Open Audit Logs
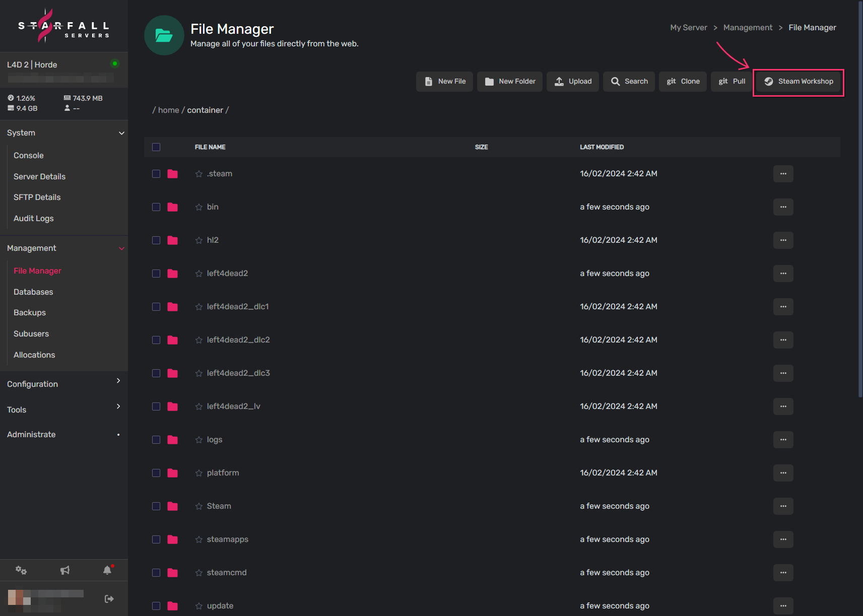Image resolution: width=863 pixels, height=616 pixels. pyautogui.click(x=33, y=219)
